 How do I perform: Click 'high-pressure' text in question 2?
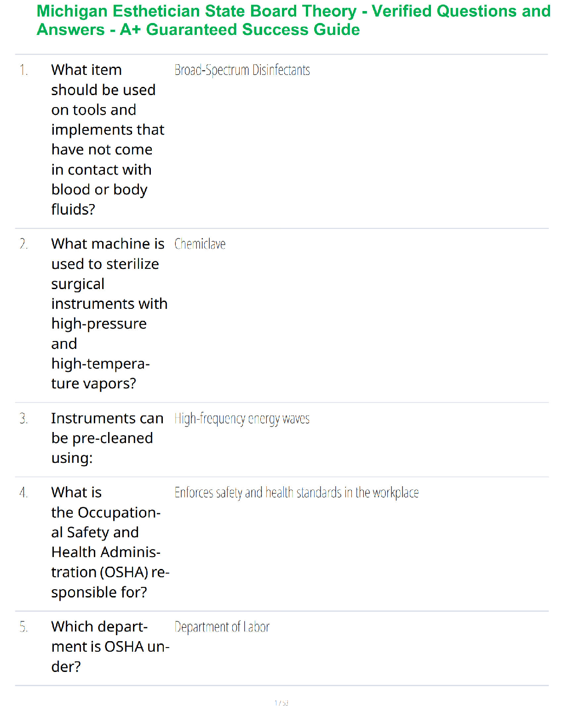[x=99, y=324]
